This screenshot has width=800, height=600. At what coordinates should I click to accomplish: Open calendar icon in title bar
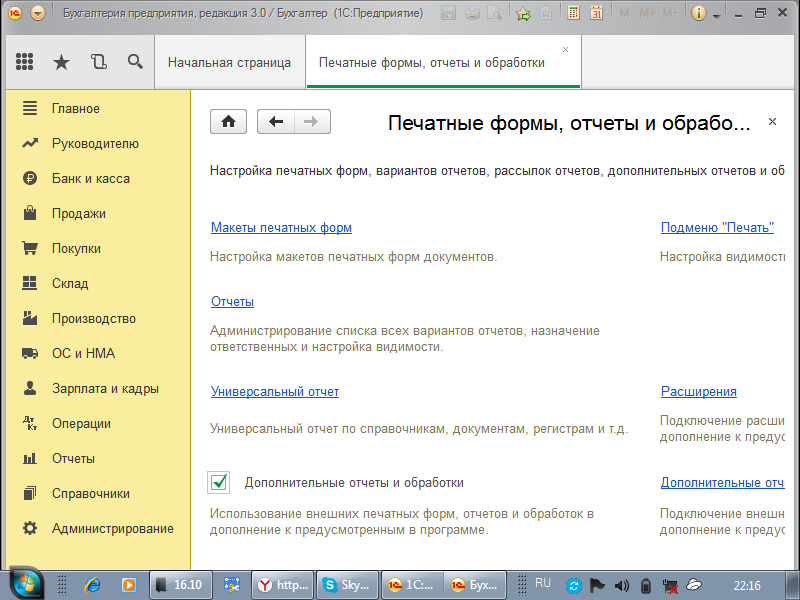(596, 14)
